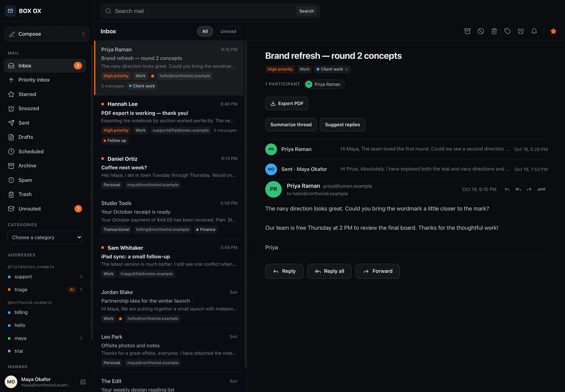
Task: Open the Choose a category dropdown
Action: point(45,238)
